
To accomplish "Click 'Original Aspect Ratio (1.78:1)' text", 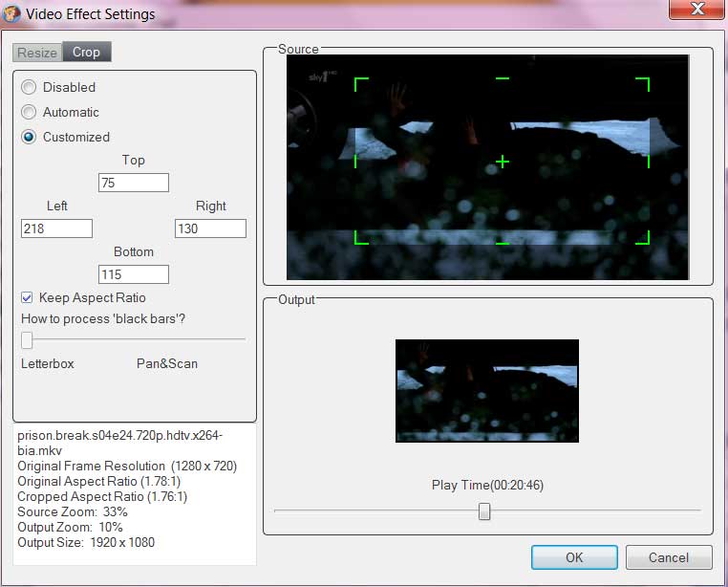I will point(99,482).
